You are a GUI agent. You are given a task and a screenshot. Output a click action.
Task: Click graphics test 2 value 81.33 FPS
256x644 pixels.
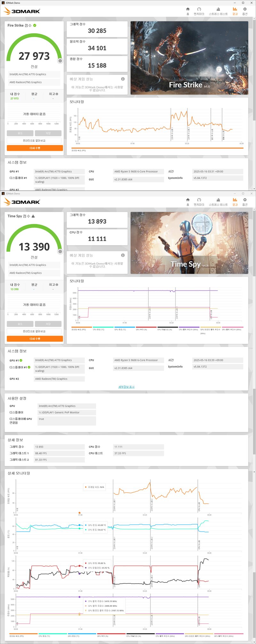click(59, 460)
